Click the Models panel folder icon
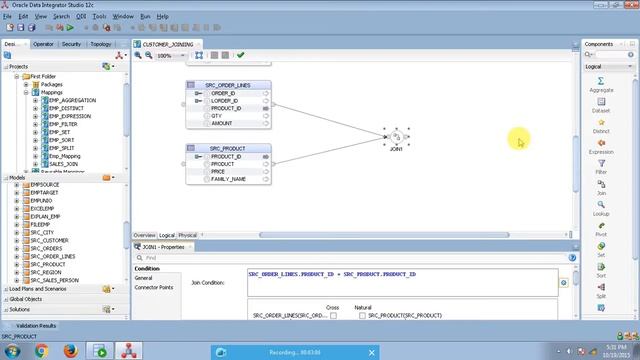This screenshot has height=360, width=640. tap(107, 178)
